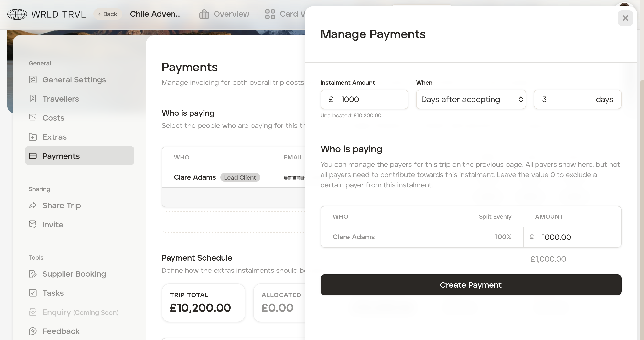Select Payments in the sidebar
The width and height of the screenshot is (644, 340).
[x=79, y=156]
